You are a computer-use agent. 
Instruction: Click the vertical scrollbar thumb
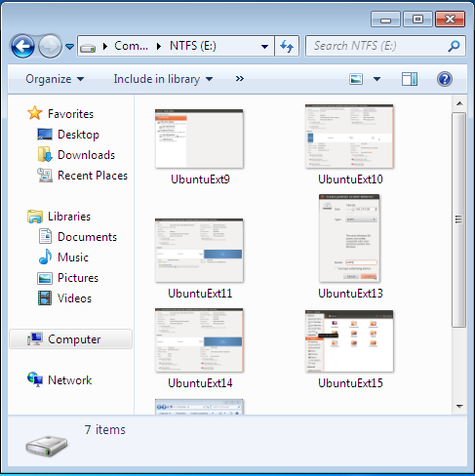pos(459,219)
